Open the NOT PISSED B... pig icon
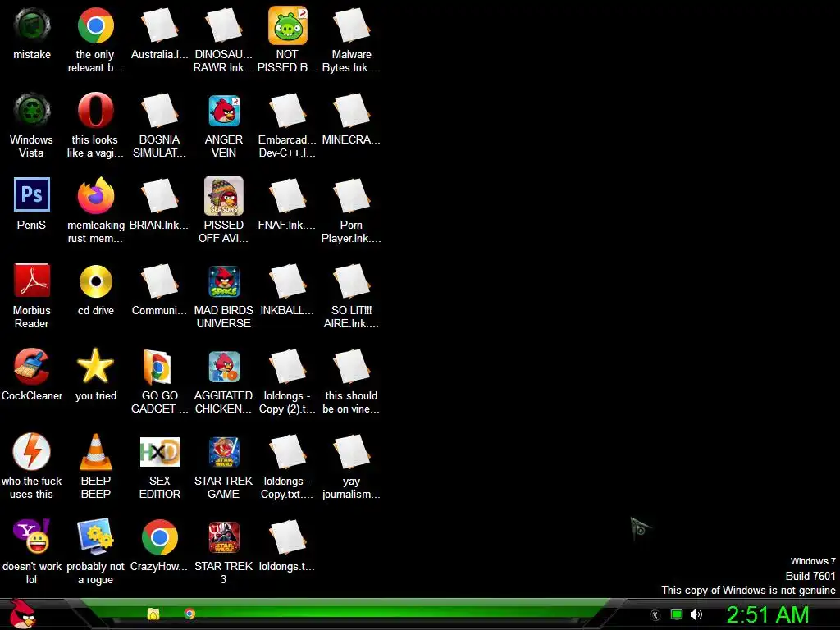The image size is (840, 630). coord(288,25)
